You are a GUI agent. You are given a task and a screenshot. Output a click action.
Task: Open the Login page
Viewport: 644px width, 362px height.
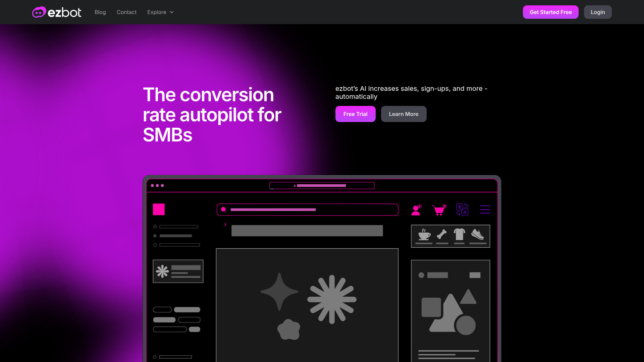(598, 12)
